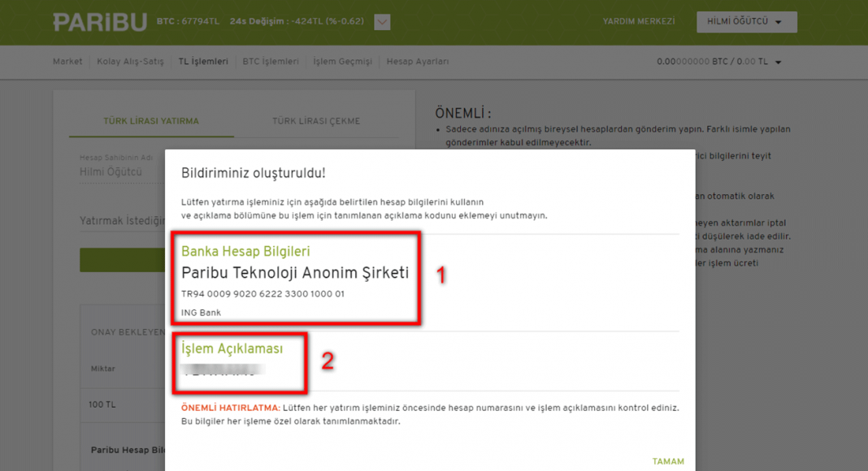
Task: Open Kolay Alış-Satış menu item
Action: point(130,62)
